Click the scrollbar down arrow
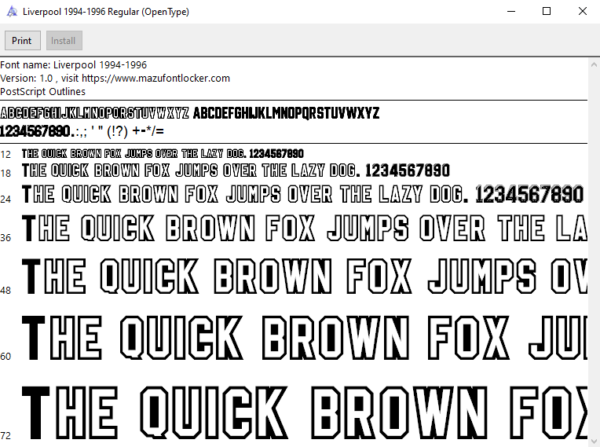This screenshot has width=600, height=447. tap(594, 441)
